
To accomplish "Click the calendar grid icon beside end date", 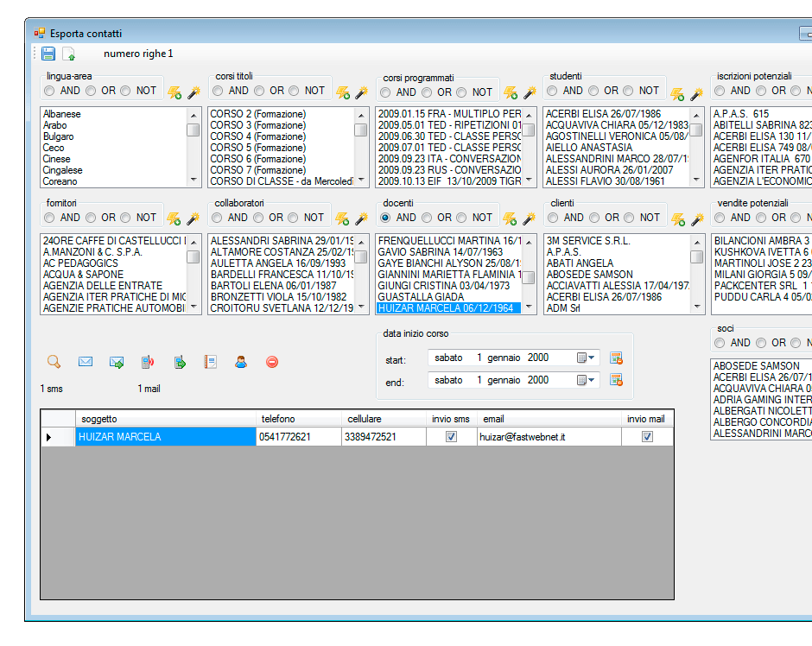I will [616, 380].
